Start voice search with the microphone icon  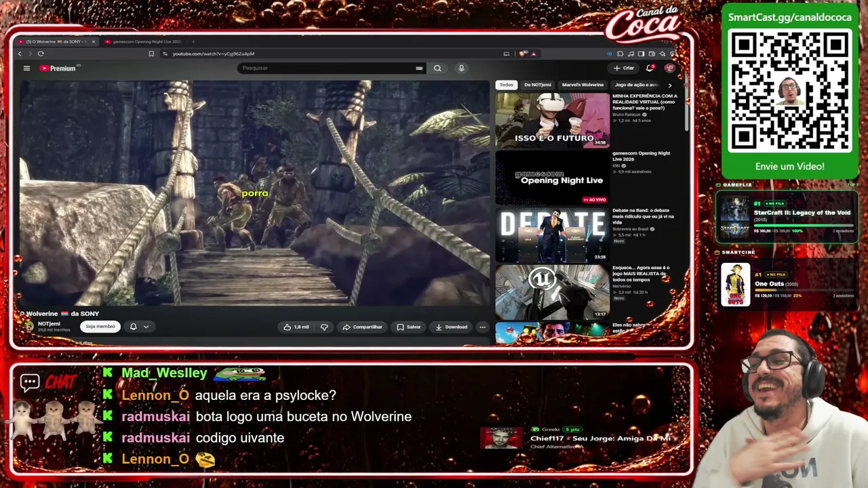point(461,68)
